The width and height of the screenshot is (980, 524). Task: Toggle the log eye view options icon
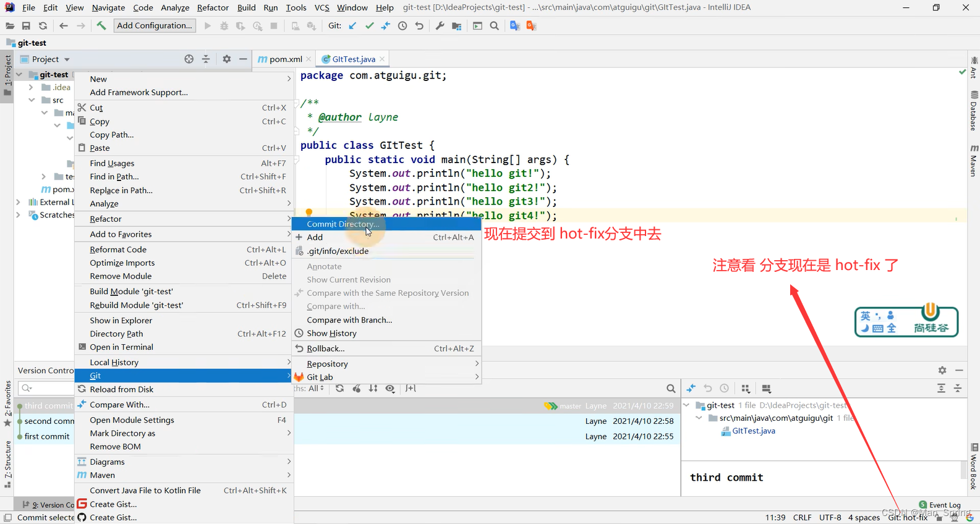(x=390, y=389)
